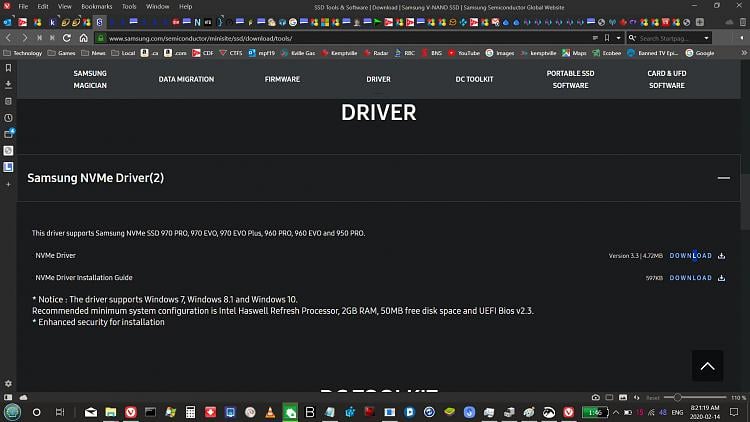
Task: Select the Portable SSD Software tab
Action: (x=571, y=79)
